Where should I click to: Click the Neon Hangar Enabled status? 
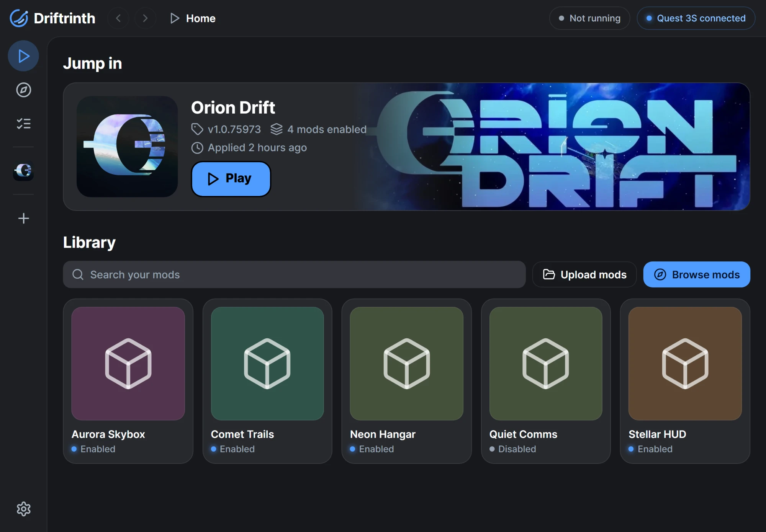372,449
